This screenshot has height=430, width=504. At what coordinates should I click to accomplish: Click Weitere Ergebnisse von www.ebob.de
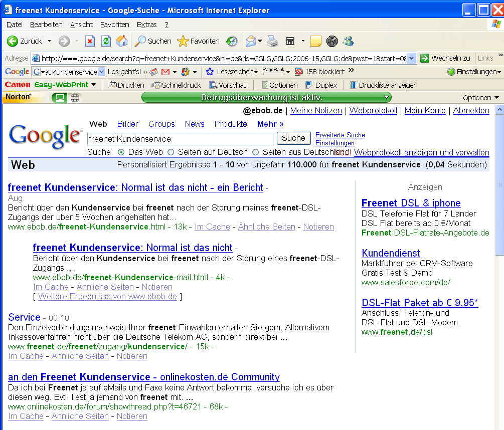point(107,296)
